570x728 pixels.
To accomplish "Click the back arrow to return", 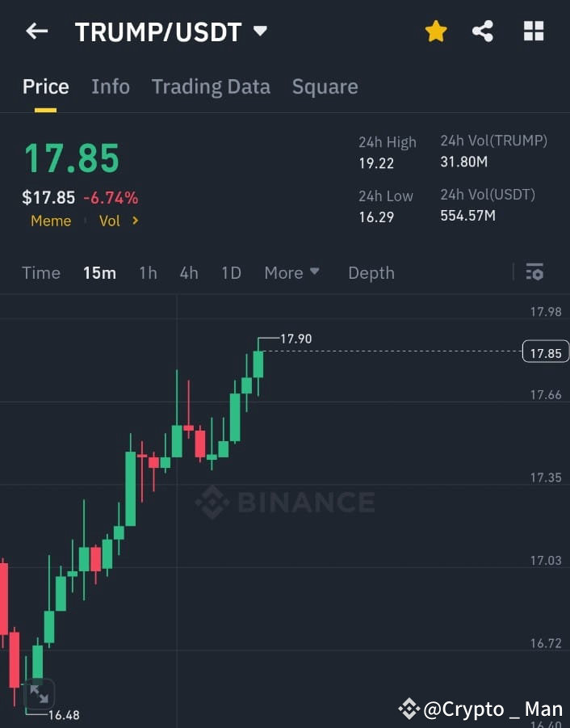I will [x=36, y=31].
